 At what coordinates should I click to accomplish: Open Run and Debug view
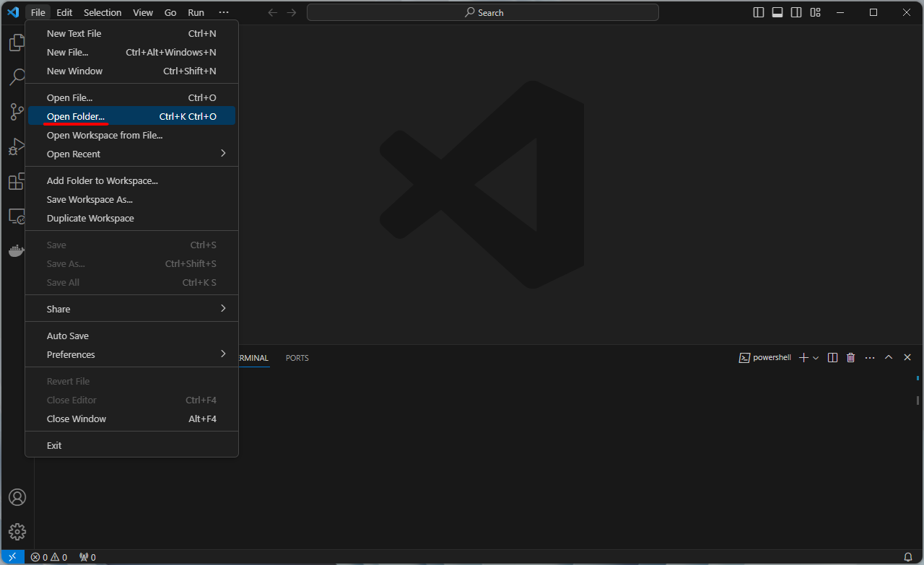(x=17, y=146)
